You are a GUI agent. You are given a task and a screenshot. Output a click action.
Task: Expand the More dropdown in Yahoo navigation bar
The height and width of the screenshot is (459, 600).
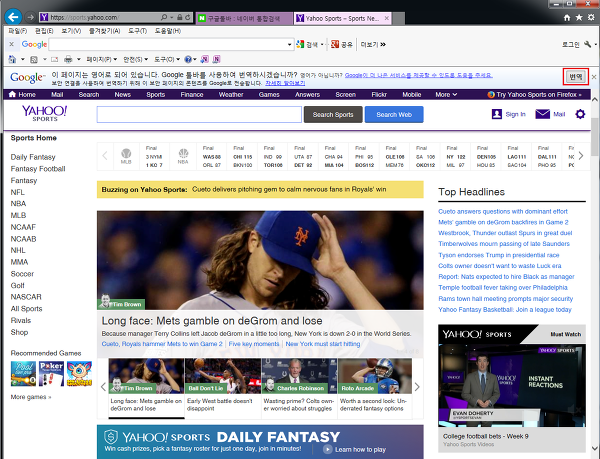pos(446,94)
